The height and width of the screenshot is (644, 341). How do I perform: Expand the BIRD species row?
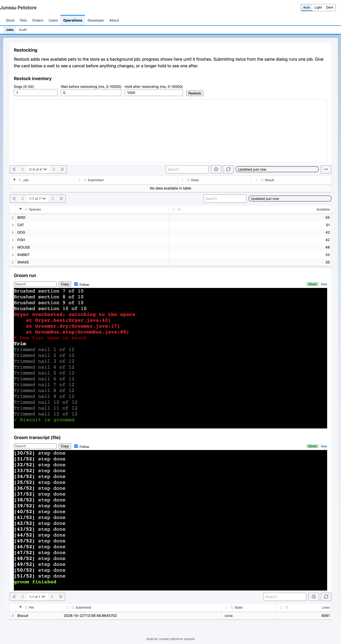point(13,218)
